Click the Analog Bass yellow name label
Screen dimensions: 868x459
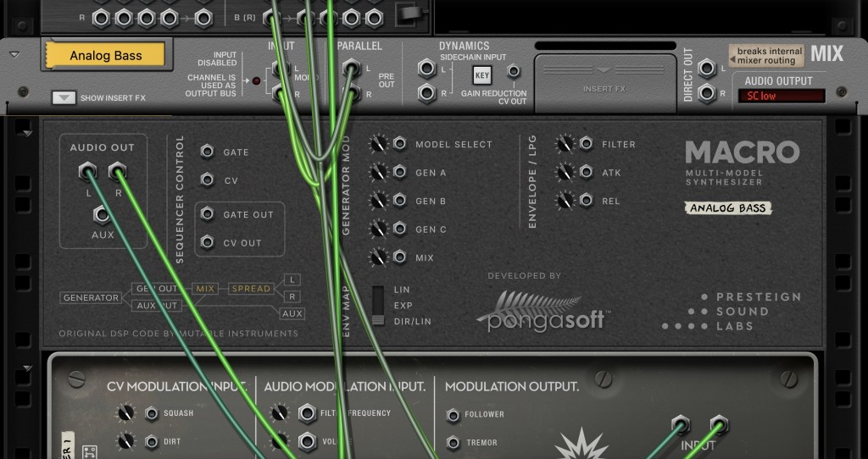point(105,56)
